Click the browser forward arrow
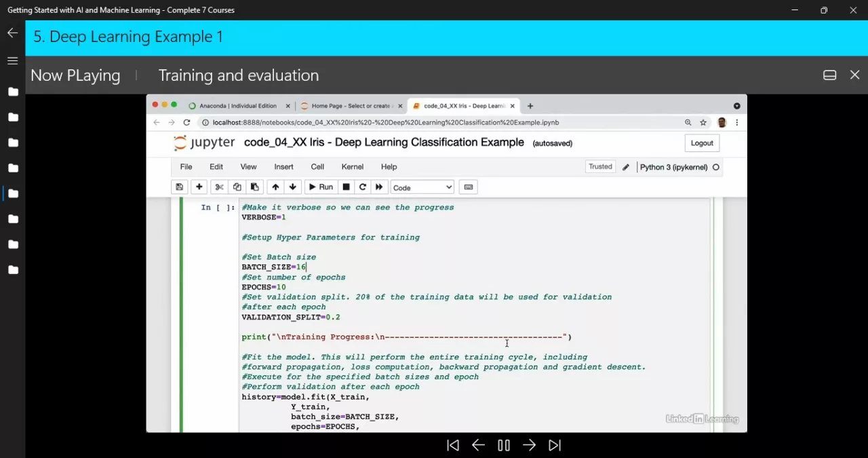The height and width of the screenshot is (458, 868). pyautogui.click(x=172, y=123)
